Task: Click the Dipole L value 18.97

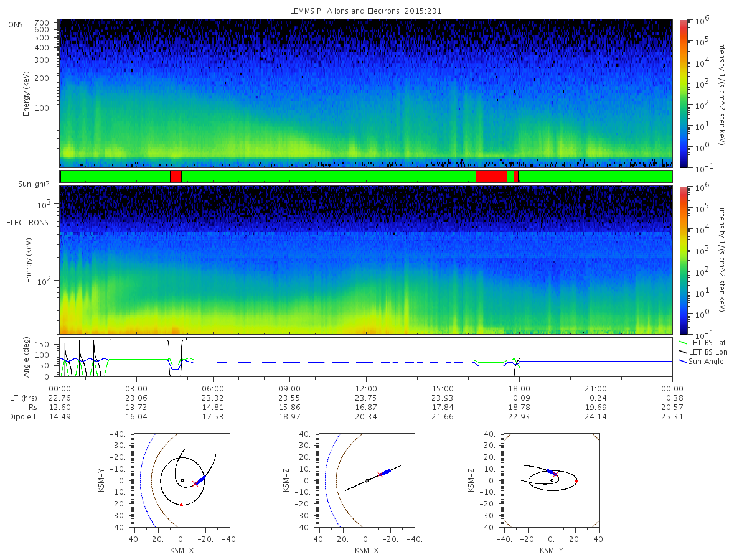Action: (x=289, y=416)
